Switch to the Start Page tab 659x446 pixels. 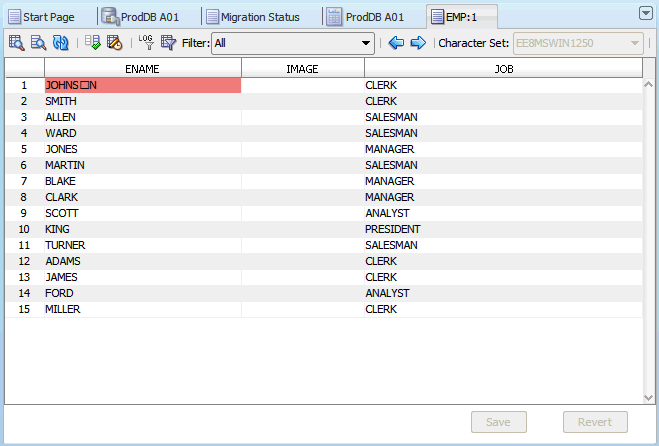48,17
